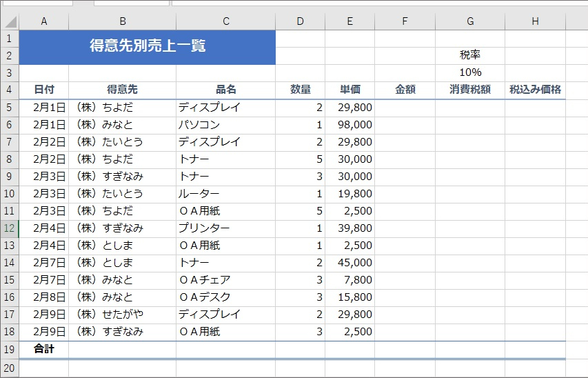This screenshot has height=378, width=588.
Task: Click the ＯＡデスク product cell
Action: (x=225, y=297)
